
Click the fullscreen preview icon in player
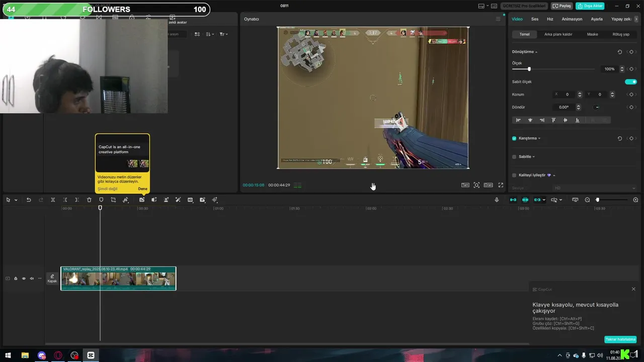click(x=501, y=185)
